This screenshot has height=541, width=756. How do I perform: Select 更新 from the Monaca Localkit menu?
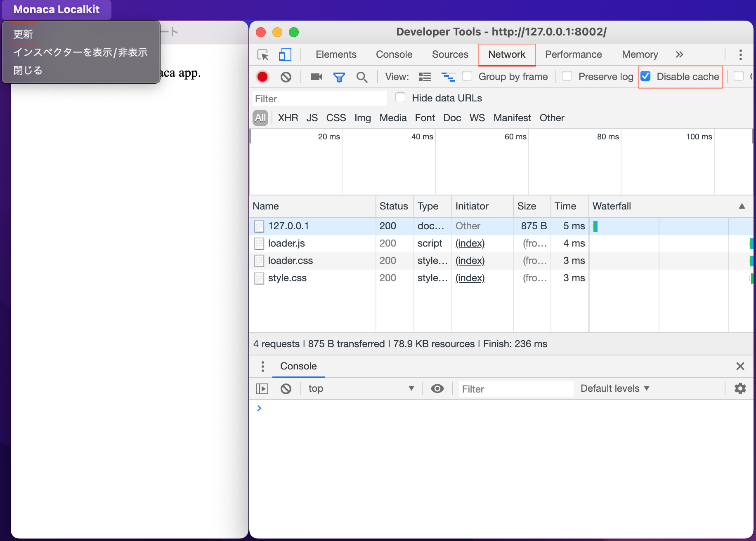pos(24,33)
